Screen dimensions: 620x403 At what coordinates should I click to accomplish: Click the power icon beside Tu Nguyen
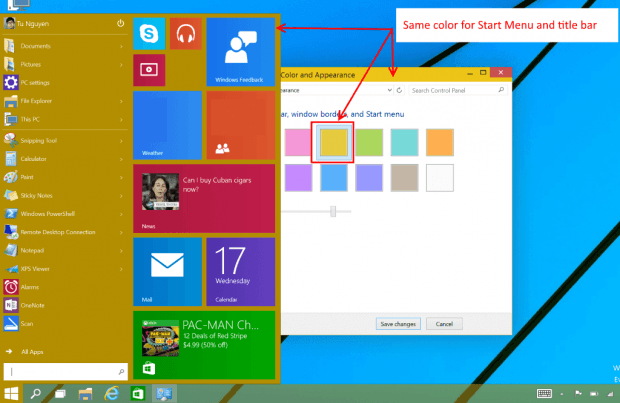(120, 24)
